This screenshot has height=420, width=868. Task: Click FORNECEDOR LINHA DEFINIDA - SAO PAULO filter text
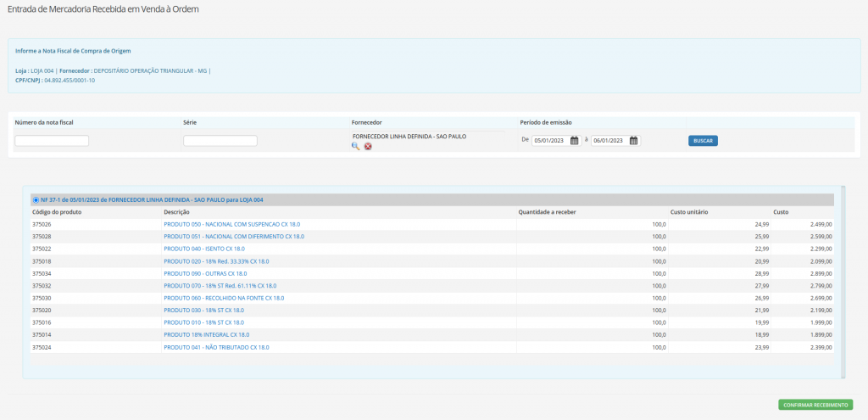[x=409, y=136]
